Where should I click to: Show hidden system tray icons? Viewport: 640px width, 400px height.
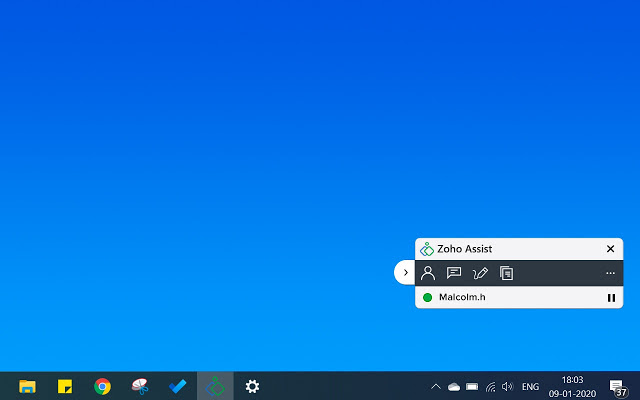(x=436, y=386)
